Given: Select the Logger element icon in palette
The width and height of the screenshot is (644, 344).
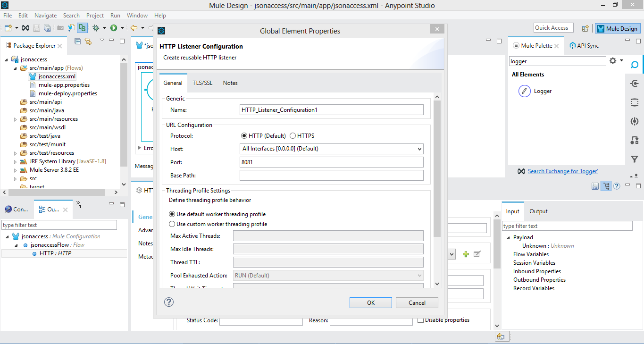Looking at the screenshot, I should pyautogui.click(x=524, y=91).
